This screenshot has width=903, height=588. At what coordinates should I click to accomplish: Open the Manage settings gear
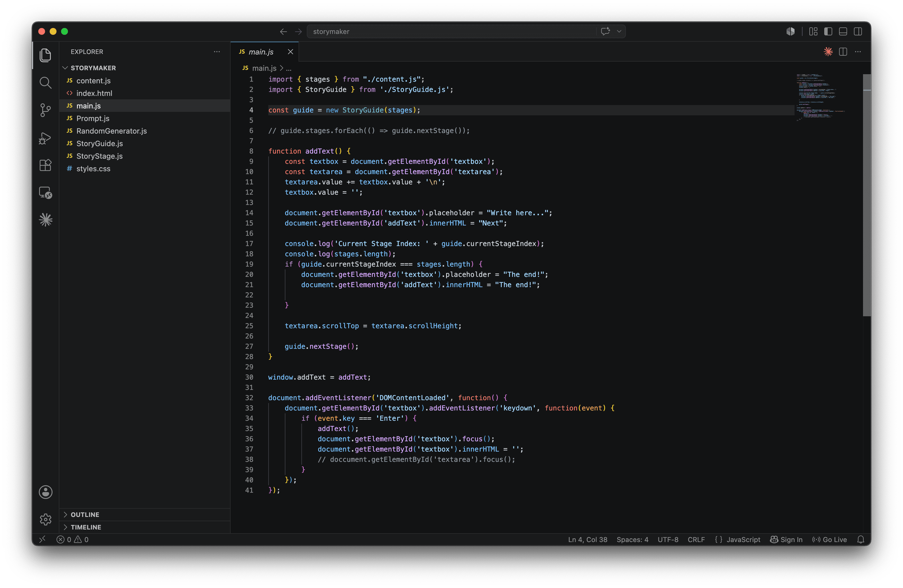(x=46, y=519)
